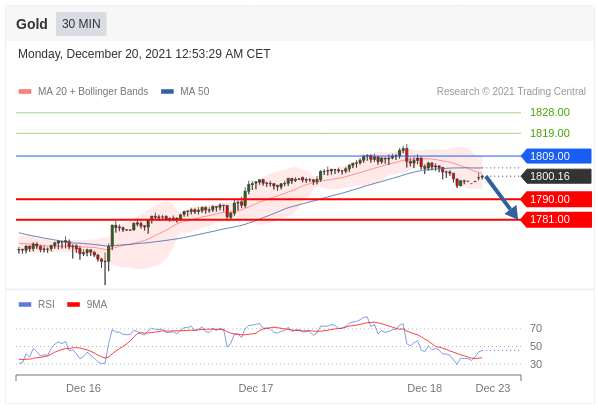The width and height of the screenshot is (598, 408).
Task: Click the Dec 18 date axis label
Action: tap(424, 388)
